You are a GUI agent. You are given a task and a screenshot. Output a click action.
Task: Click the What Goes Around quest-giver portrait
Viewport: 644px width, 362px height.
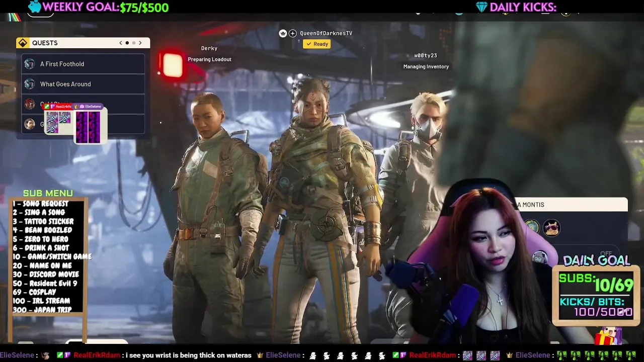click(30, 84)
